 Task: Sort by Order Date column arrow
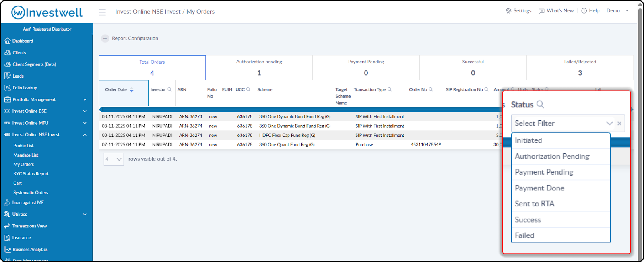132,90
